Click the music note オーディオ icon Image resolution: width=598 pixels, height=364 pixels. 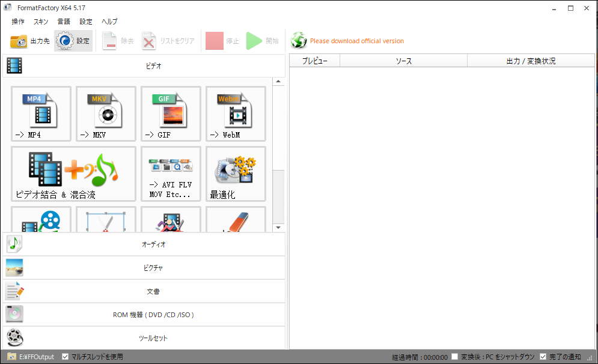pyautogui.click(x=14, y=244)
